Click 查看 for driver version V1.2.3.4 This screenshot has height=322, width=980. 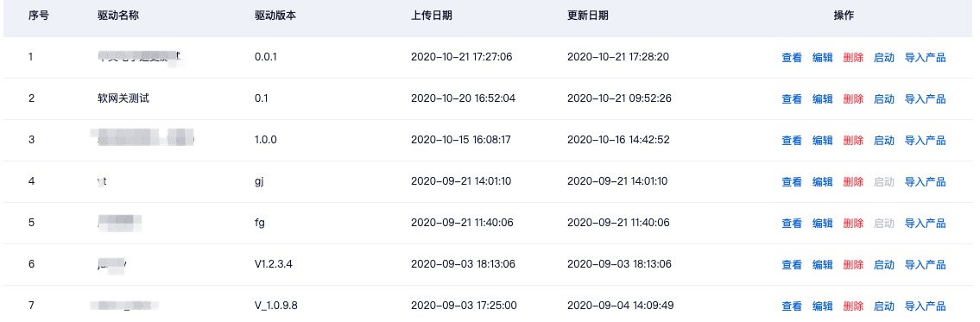click(x=791, y=264)
